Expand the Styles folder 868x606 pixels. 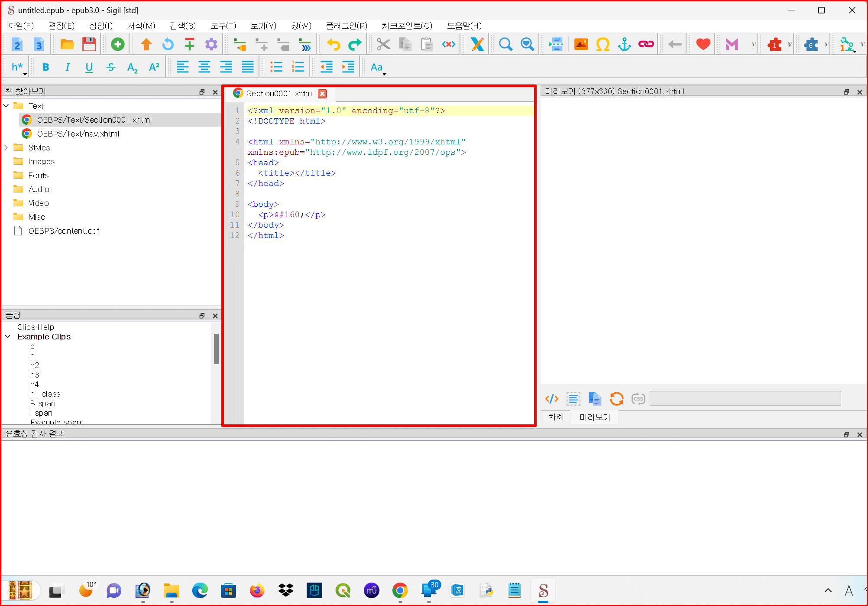(6, 147)
